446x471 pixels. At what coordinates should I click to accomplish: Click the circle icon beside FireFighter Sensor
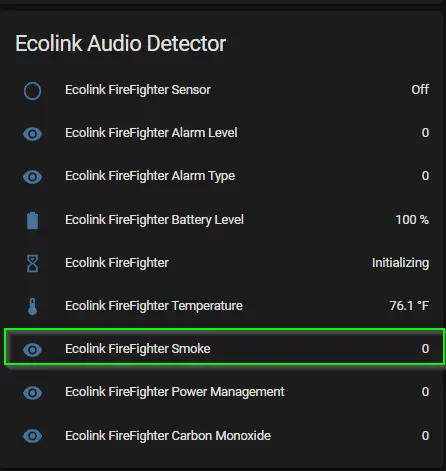33,91
